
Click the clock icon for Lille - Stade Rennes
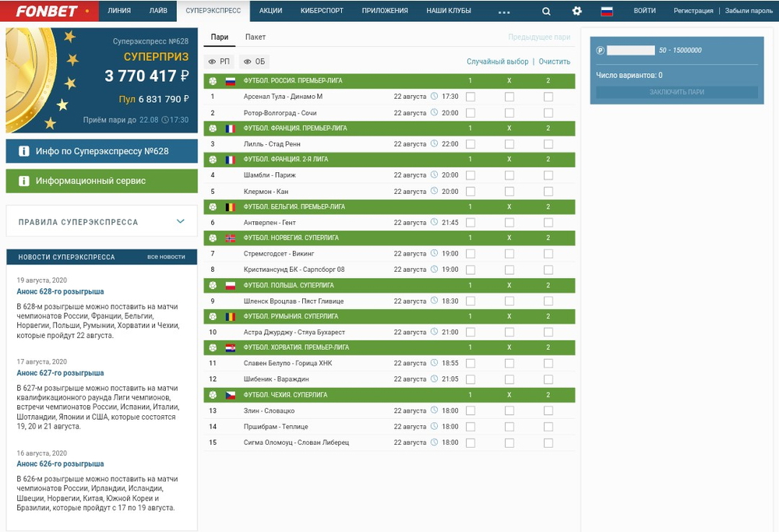(x=435, y=144)
